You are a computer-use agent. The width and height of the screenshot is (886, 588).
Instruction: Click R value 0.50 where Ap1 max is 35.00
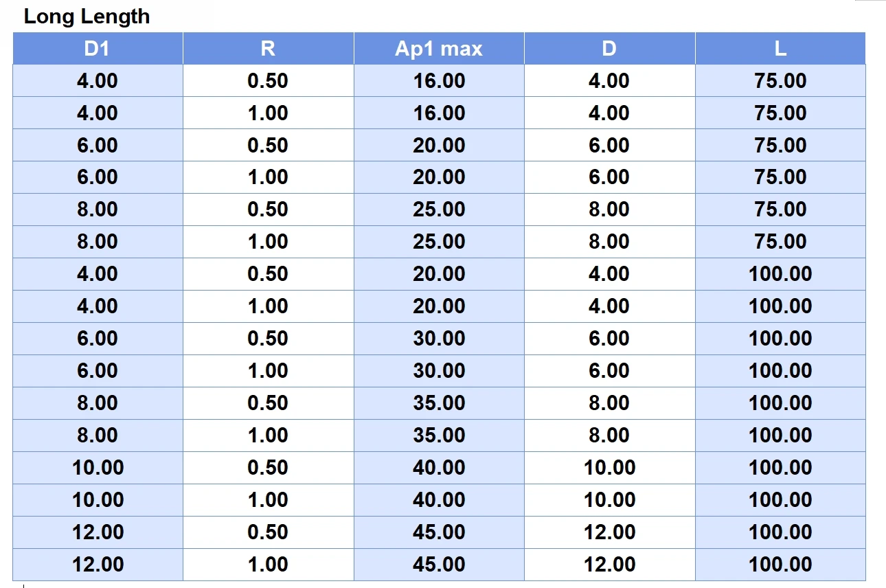[268, 403]
